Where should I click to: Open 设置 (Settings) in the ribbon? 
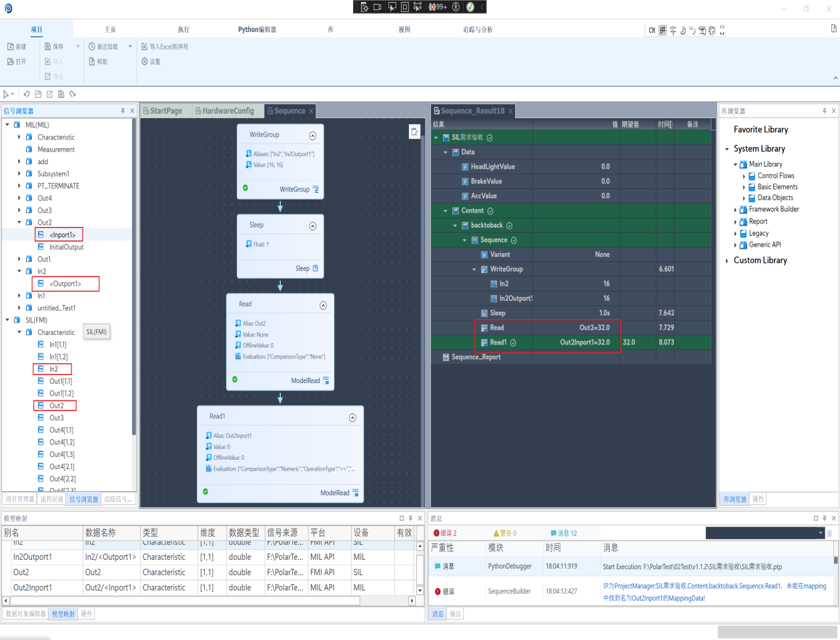[x=150, y=61]
